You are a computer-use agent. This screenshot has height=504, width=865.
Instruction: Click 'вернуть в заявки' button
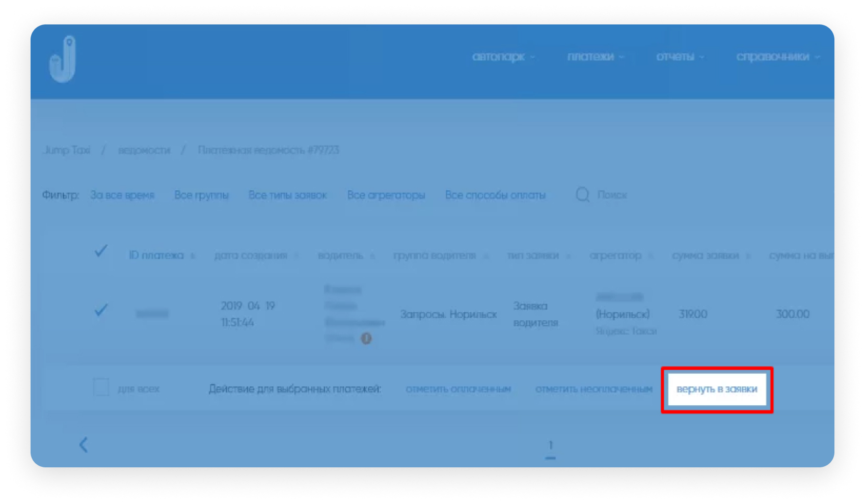pos(717,389)
